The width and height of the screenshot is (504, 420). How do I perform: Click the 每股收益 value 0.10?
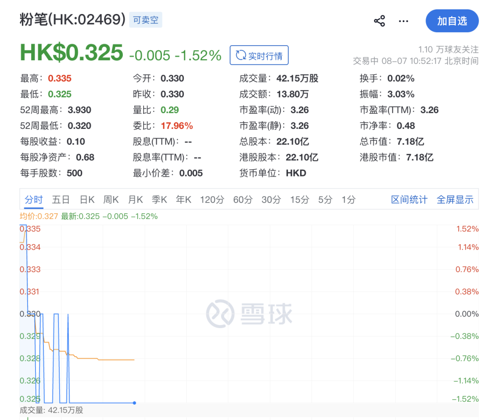click(76, 141)
